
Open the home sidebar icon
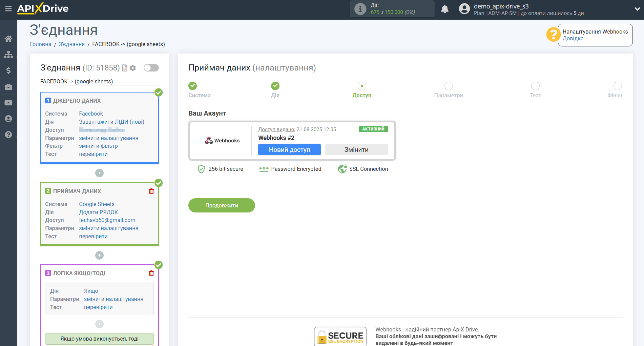click(8, 39)
